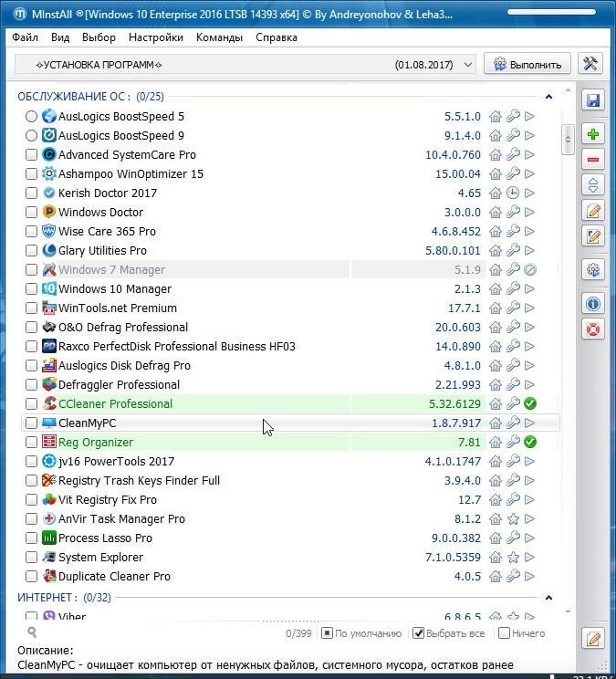This screenshot has height=679, width=616.
Task: Select the 'Defraggler Professional' entry
Action: click(119, 384)
